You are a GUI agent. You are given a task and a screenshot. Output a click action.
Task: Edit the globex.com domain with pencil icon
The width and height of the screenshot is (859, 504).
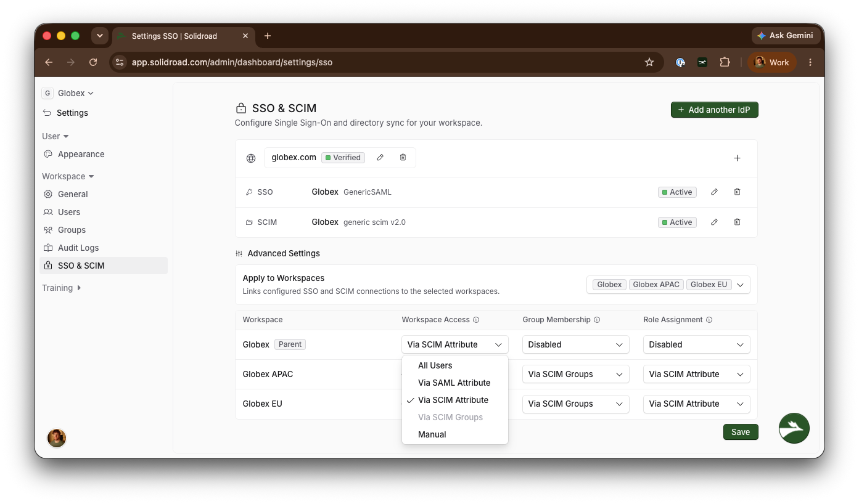(x=380, y=158)
